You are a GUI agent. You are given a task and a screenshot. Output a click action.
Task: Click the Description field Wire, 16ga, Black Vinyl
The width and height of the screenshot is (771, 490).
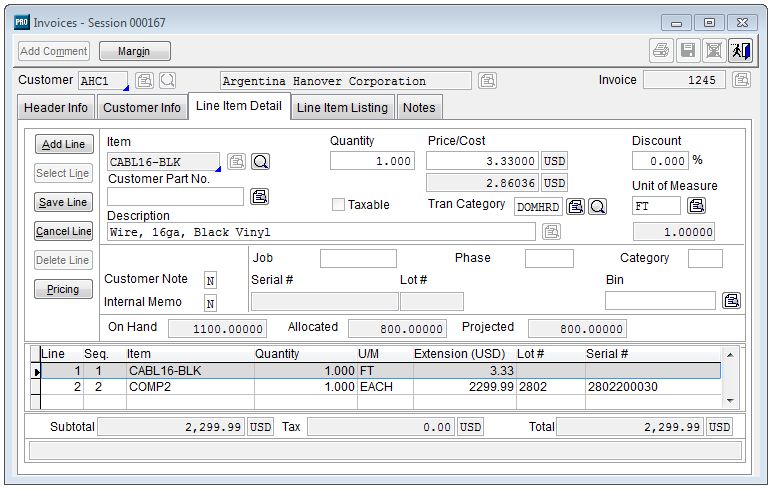coord(321,232)
